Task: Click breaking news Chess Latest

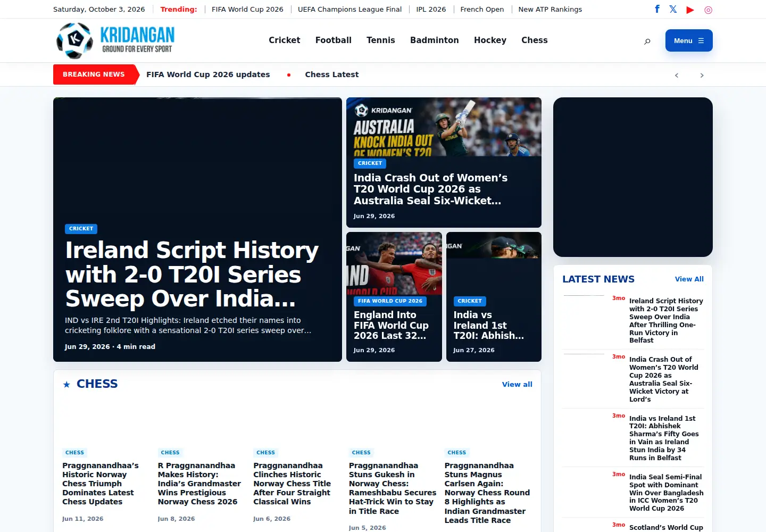Action: [332, 74]
